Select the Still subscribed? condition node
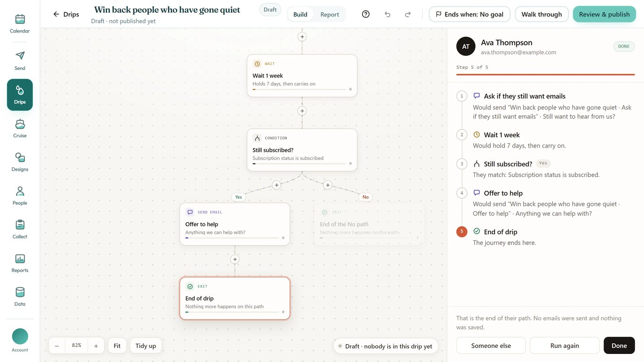The image size is (644, 362). [x=302, y=150]
